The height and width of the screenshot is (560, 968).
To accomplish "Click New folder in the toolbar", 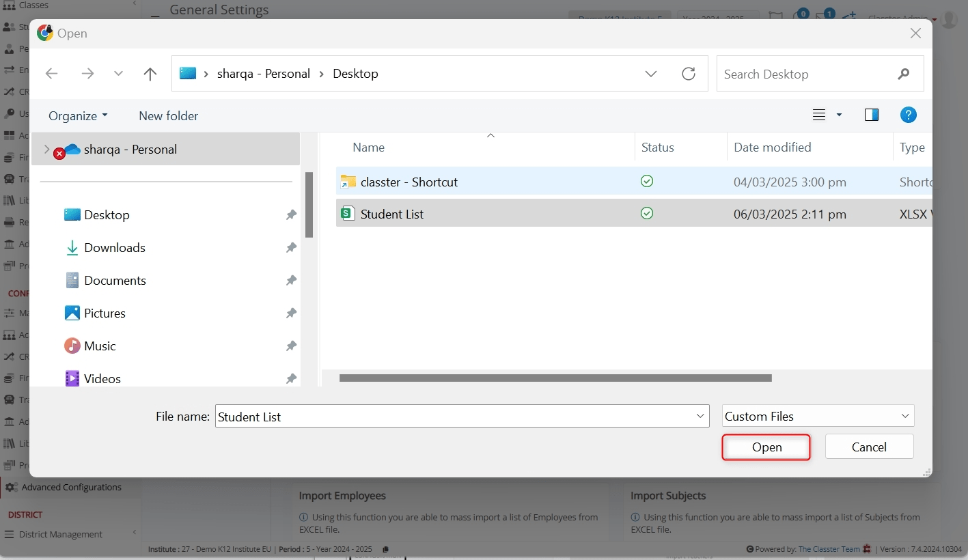I will coord(168,115).
